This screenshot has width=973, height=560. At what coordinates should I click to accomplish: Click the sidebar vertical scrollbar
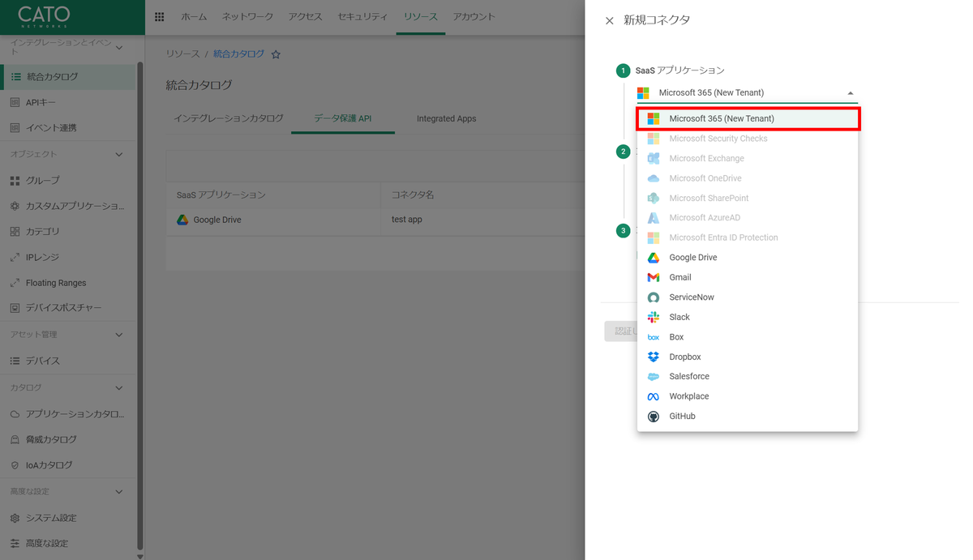pos(140,306)
